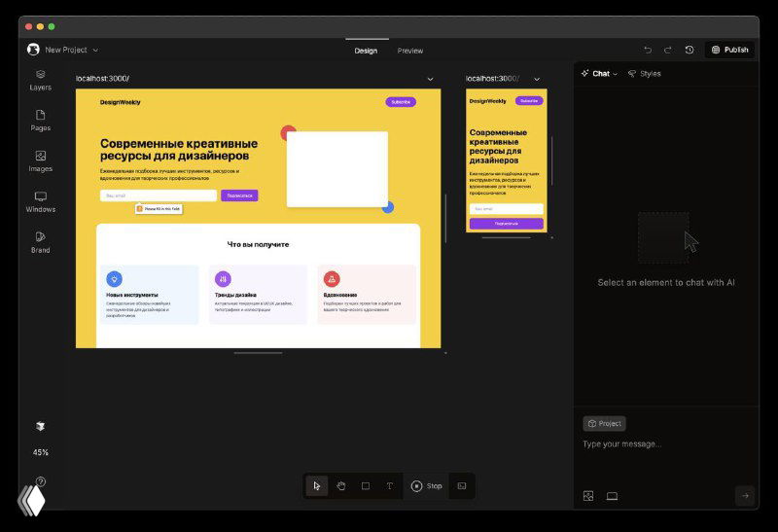778x532 pixels.
Task: Click mobile frame address localhost:3000/
Action: click(493, 79)
